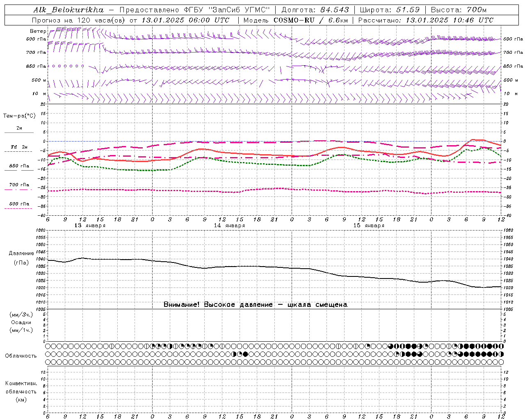Click the warning Внимание! Высокое давление – шкала смещена
Screen dimensions: 525x420
tap(256, 305)
